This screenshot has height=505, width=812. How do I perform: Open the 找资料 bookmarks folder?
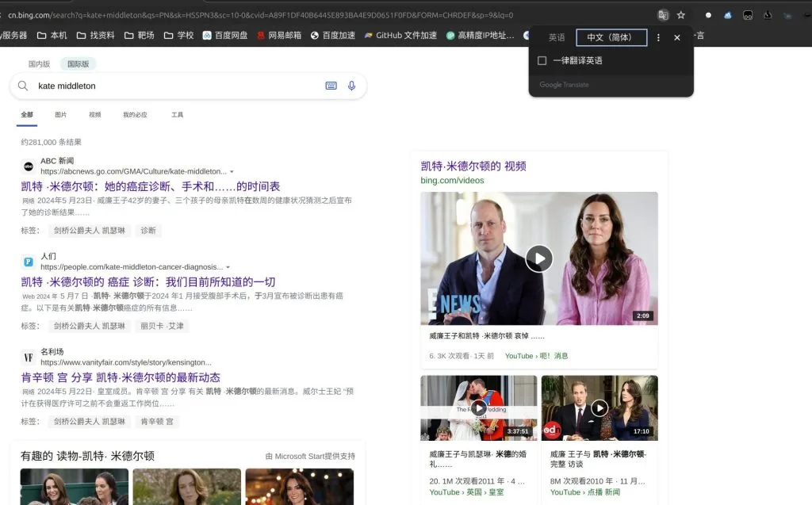click(95, 35)
